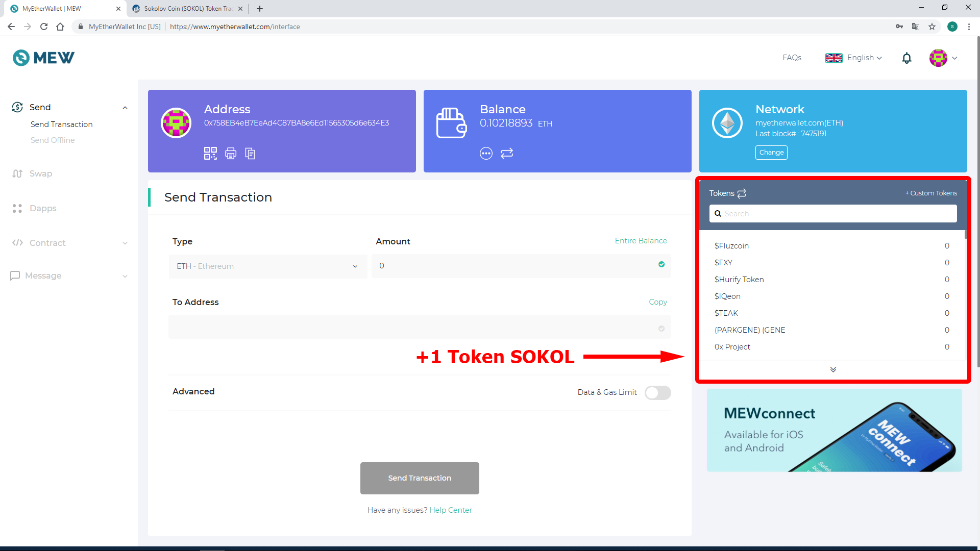The image size is (980, 551).
Task: Open the Chrome menu
Action: tap(969, 27)
